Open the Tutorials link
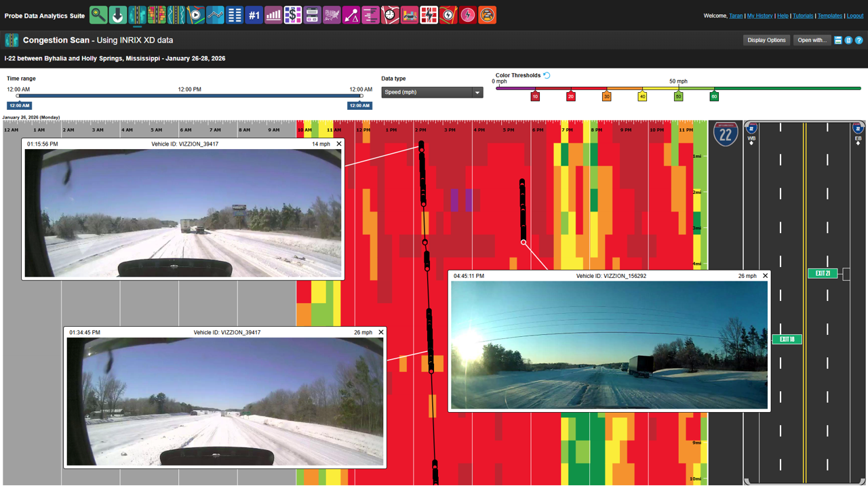 click(x=803, y=16)
